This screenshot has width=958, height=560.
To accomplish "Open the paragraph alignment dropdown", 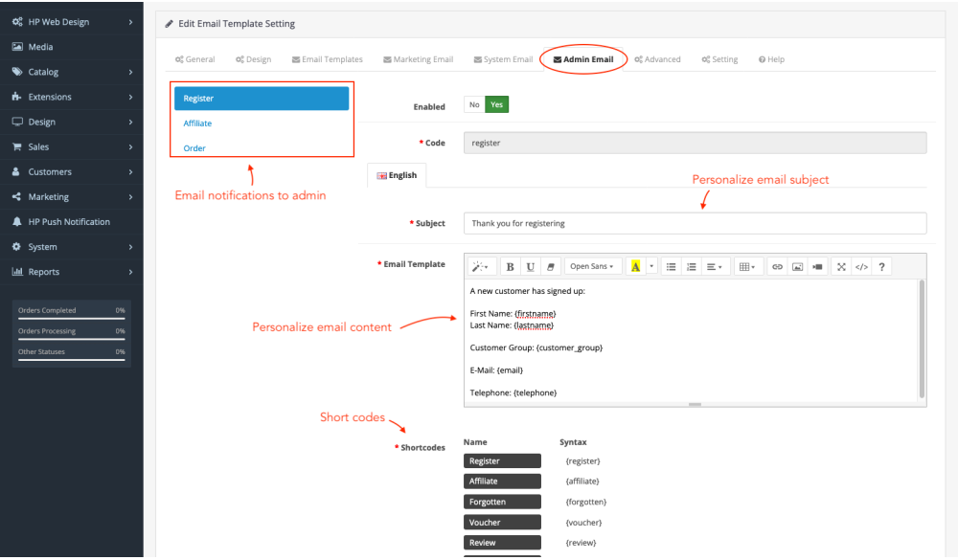I will coord(714,266).
